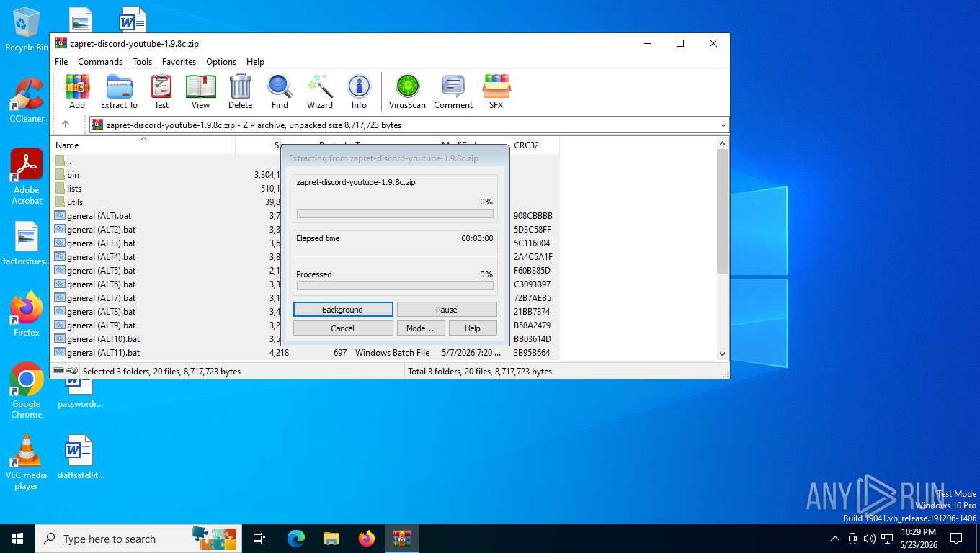Pause the extraction
The width and height of the screenshot is (980, 553).
(447, 310)
